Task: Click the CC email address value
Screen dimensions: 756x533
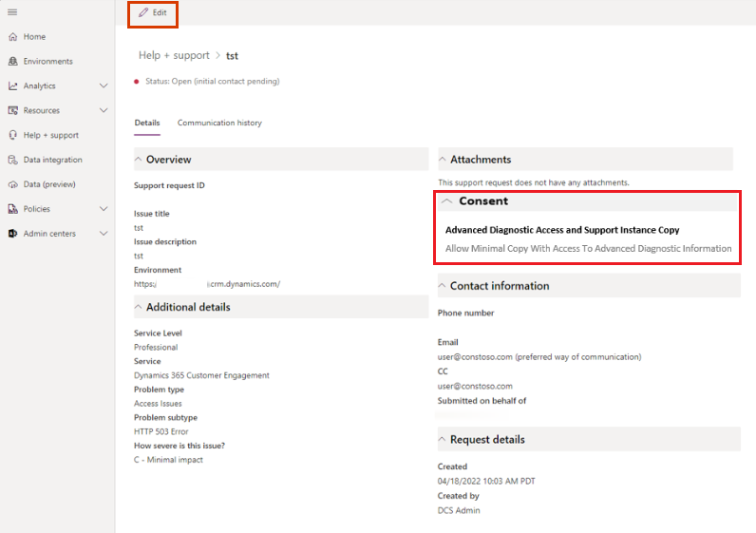Action: 475,387
